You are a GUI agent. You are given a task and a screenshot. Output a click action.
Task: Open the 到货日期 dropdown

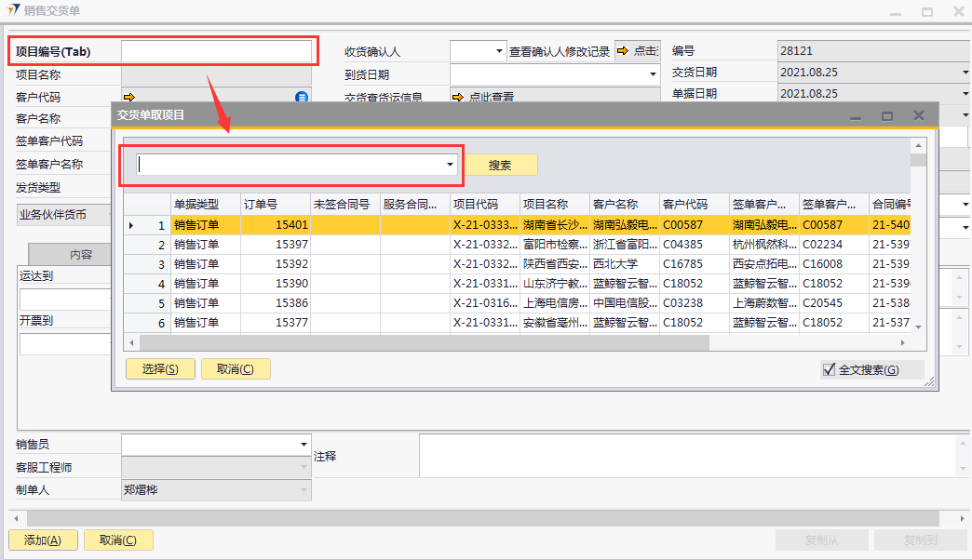(x=653, y=74)
